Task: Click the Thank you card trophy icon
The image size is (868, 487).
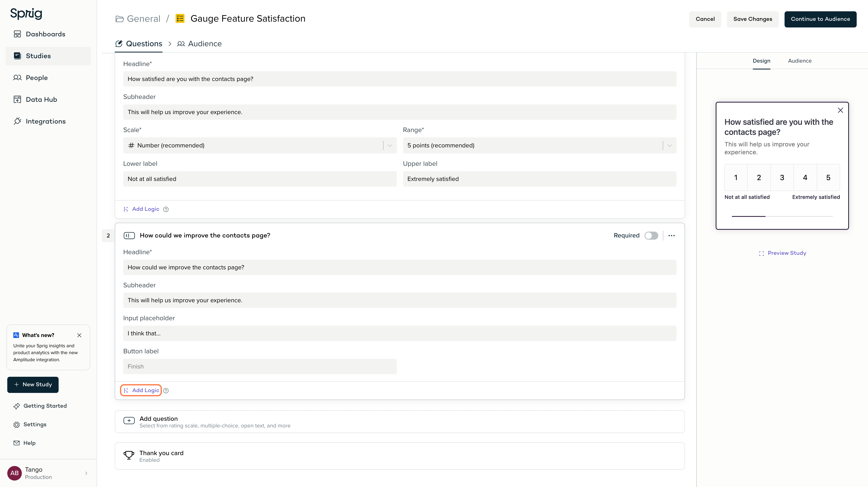Action: click(x=129, y=455)
